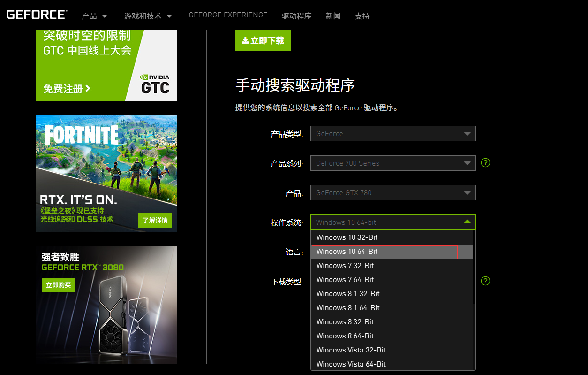Pick Windows 8.1 64-Bit in list

click(x=348, y=308)
